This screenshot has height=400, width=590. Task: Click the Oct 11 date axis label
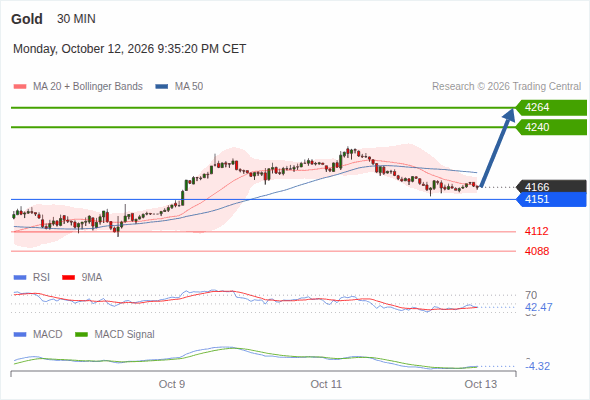[x=326, y=384]
